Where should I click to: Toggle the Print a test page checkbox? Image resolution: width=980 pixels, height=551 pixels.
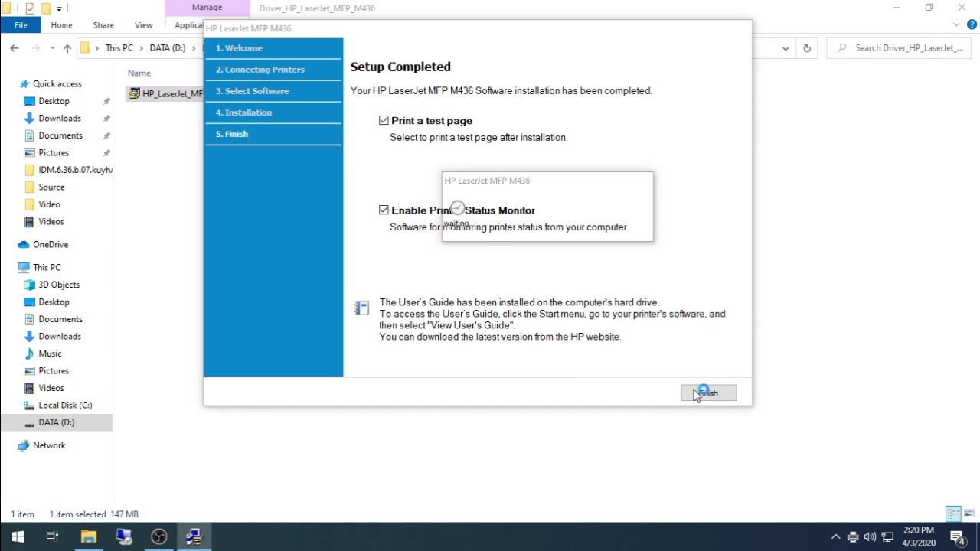tap(384, 121)
